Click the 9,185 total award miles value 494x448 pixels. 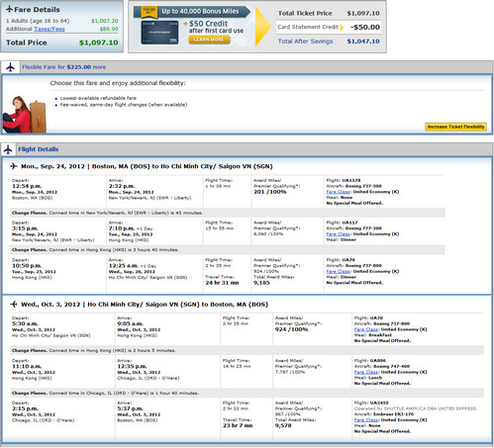(x=261, y=283)
